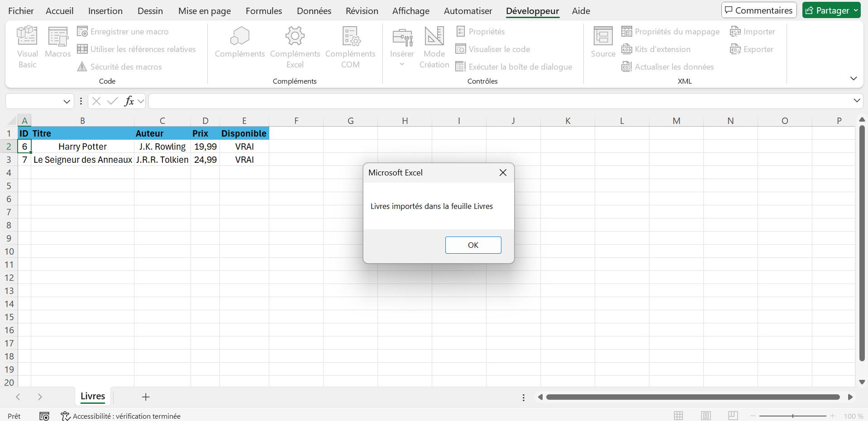Click the XML Importer button

[753, 32]
